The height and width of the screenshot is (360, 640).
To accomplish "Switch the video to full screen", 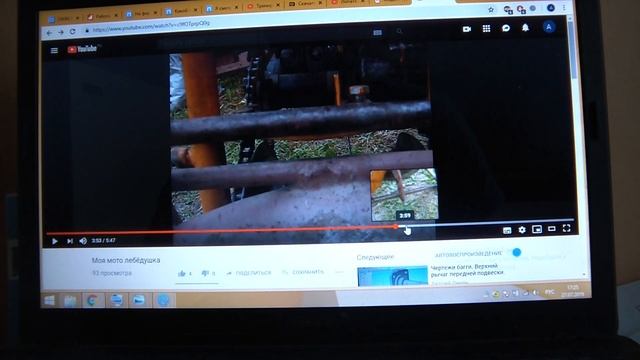I will (566, 228).
